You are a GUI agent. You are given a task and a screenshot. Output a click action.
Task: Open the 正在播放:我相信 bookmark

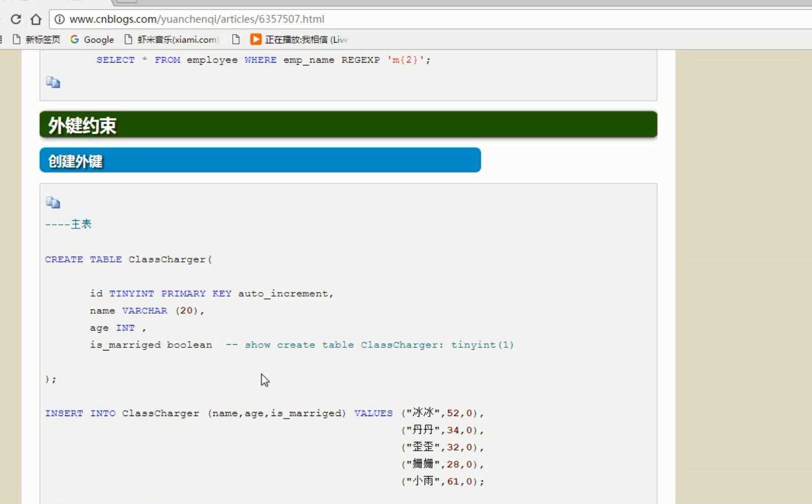pos(299,40)
